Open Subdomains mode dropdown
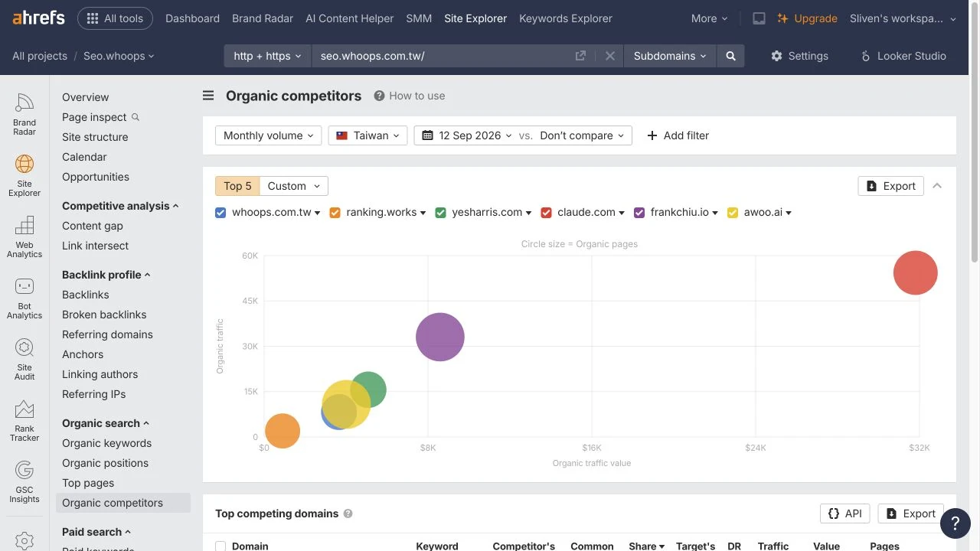 click(x=670, y=56)
